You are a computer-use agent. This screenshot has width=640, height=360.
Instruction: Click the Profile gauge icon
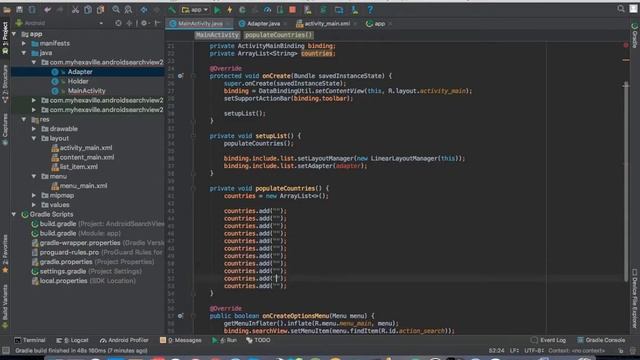pyautogui.click(x=267, y=9)
